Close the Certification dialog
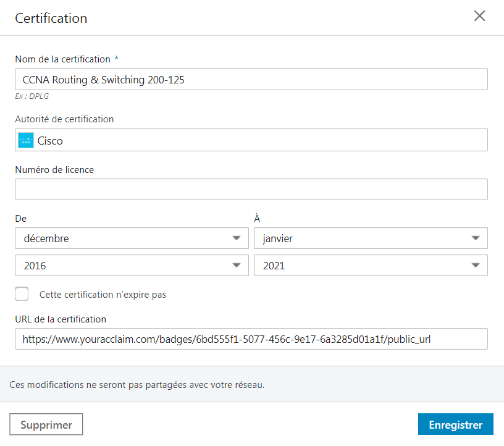 (479, 16)
